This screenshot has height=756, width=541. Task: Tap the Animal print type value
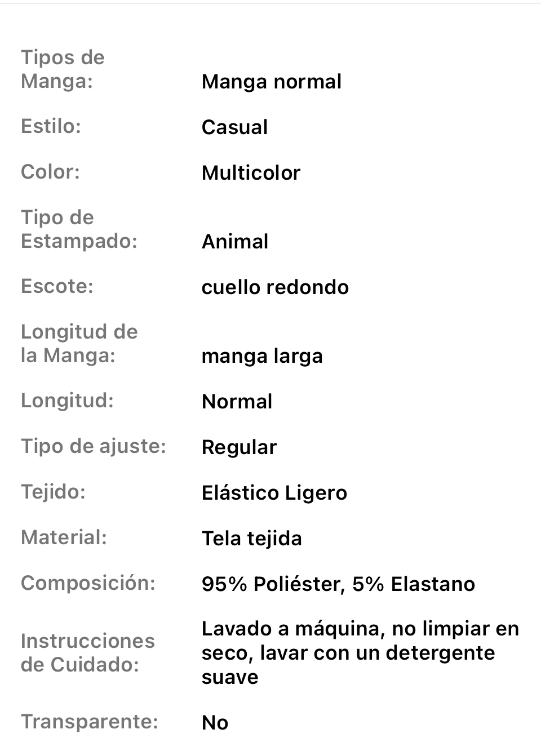(235, 242)
